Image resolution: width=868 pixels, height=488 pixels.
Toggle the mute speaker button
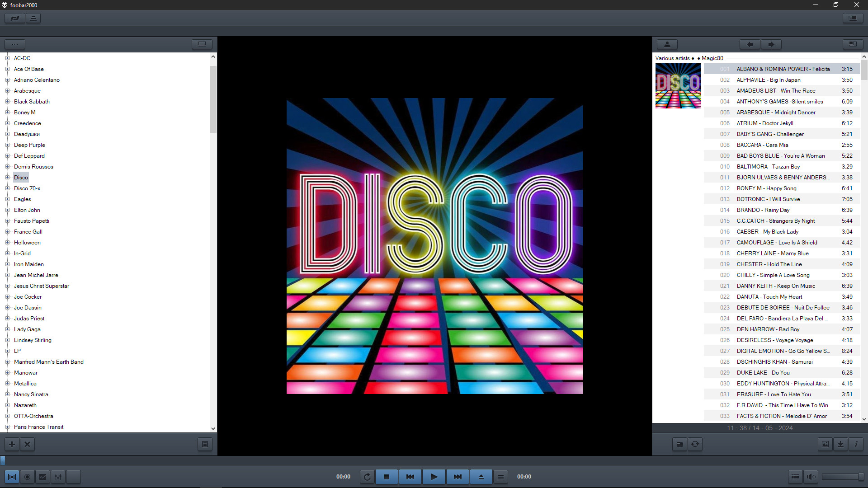point(811,477)
